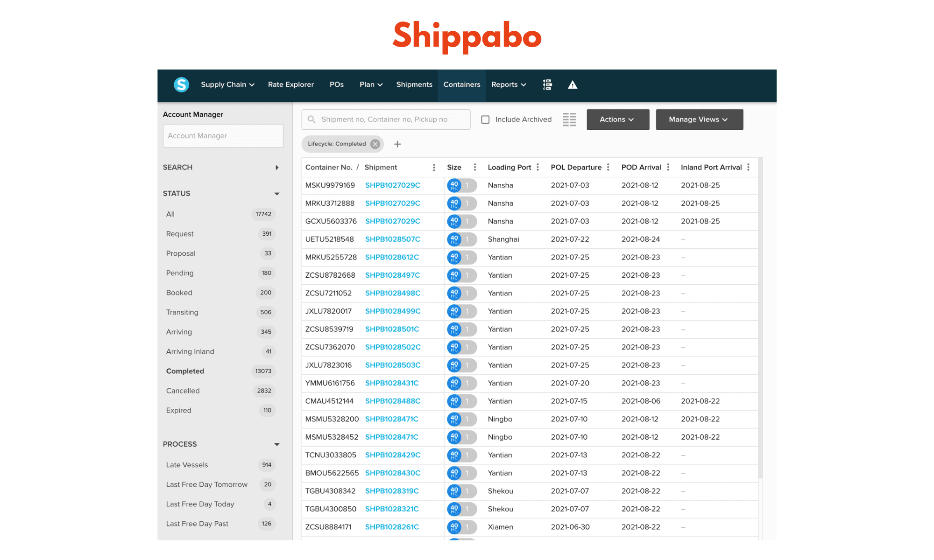Open the POs page

tap(336, 84)
